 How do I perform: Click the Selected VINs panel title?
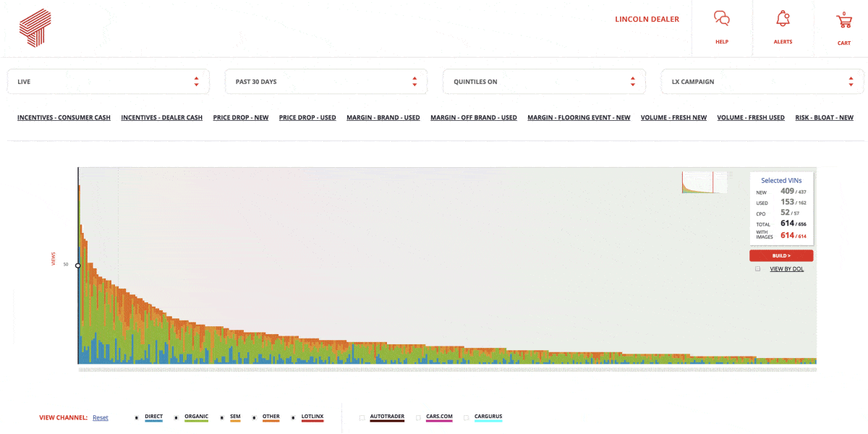point(781,180)
